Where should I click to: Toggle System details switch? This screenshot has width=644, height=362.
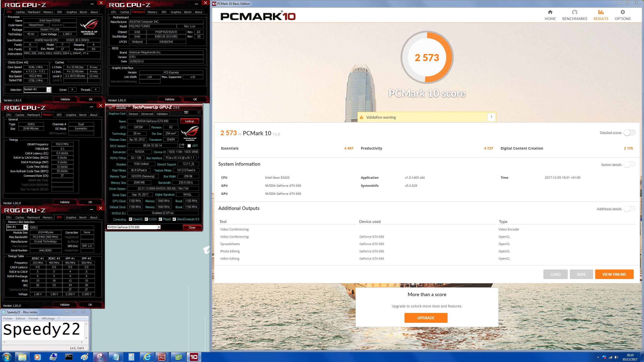pos(630,165)
